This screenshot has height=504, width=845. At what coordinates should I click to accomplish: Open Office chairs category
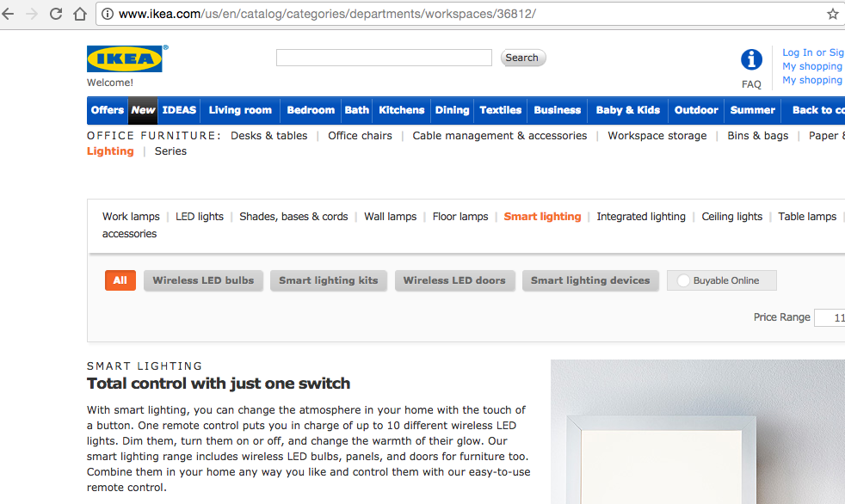pos(360,136)
